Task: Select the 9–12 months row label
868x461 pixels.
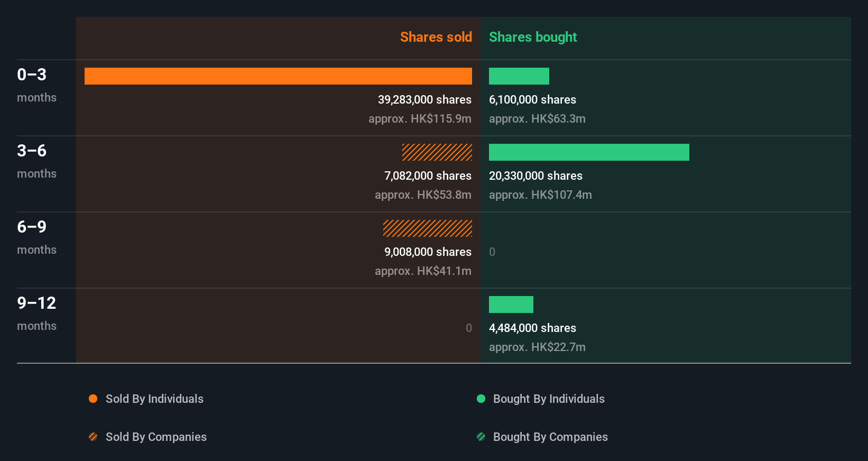Action: click(x=36, y=313)
